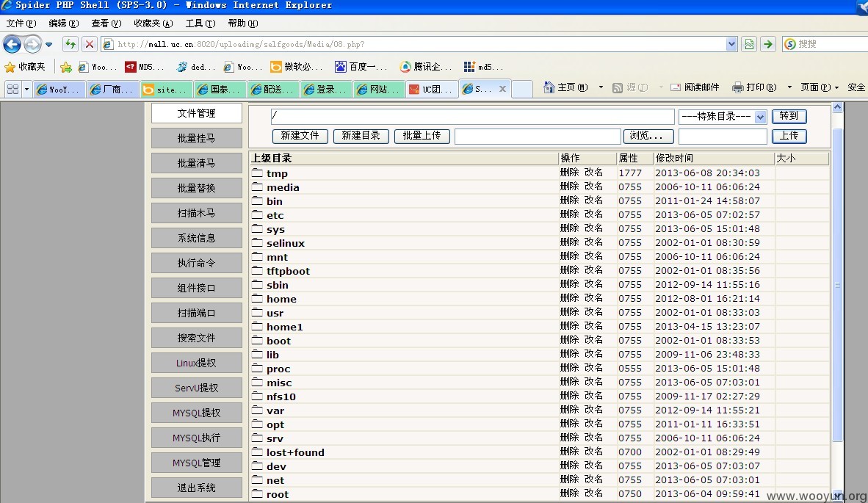Image resolution: width=868 pixels, height=503 pixels.
Task: Close the current S... tab
Action: (502, 89)
